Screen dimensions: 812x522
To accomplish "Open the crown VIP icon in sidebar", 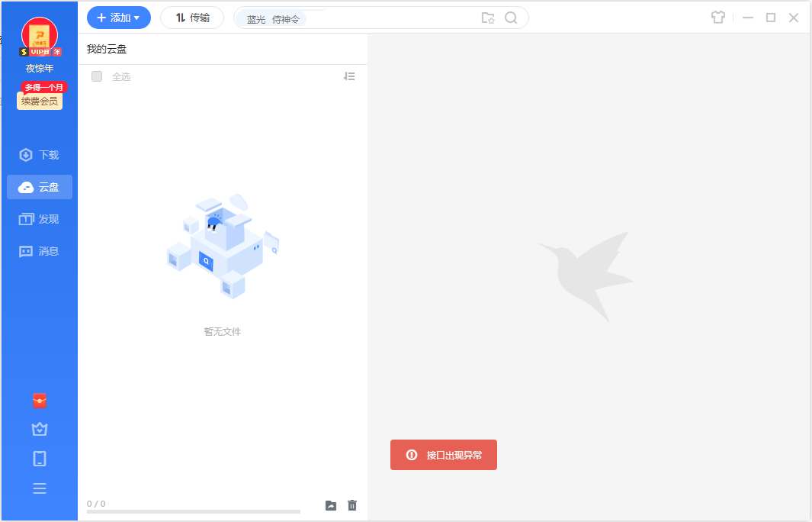I will point(40,430).
